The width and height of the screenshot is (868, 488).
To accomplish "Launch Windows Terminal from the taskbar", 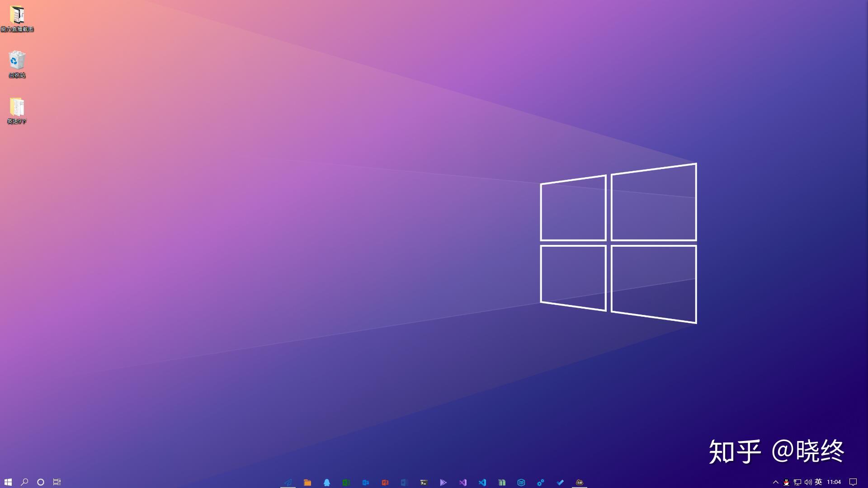I will click(424, 482).
